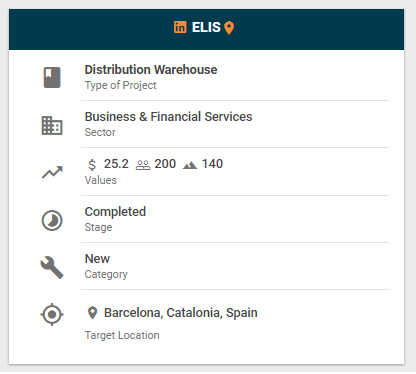Click the wrench icon for Category

[52, 267]
